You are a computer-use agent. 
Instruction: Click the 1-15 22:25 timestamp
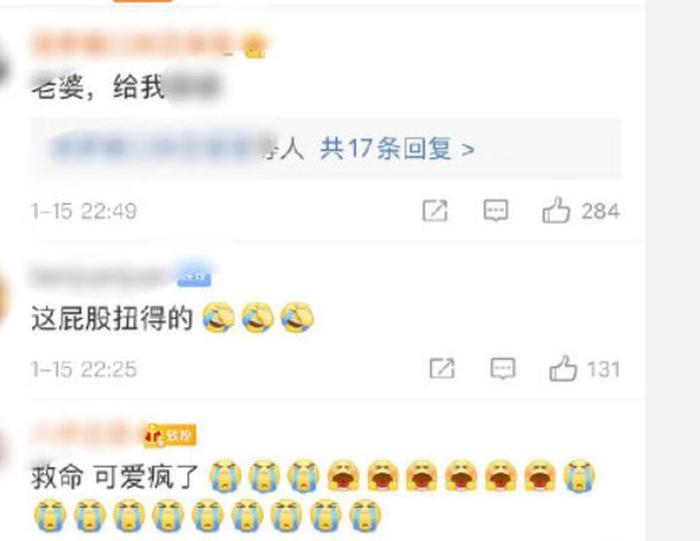[84, 369]
